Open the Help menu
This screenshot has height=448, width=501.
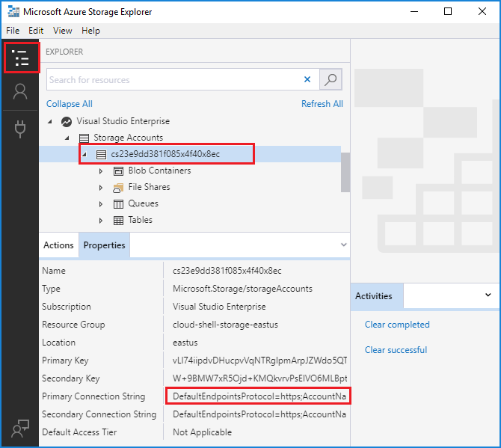coord(90,31)
